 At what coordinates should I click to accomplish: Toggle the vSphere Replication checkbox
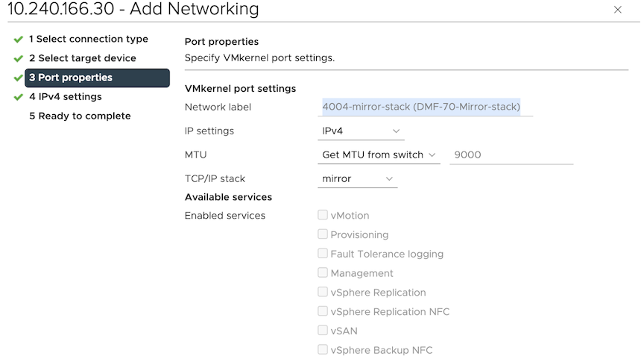point(323,292)
